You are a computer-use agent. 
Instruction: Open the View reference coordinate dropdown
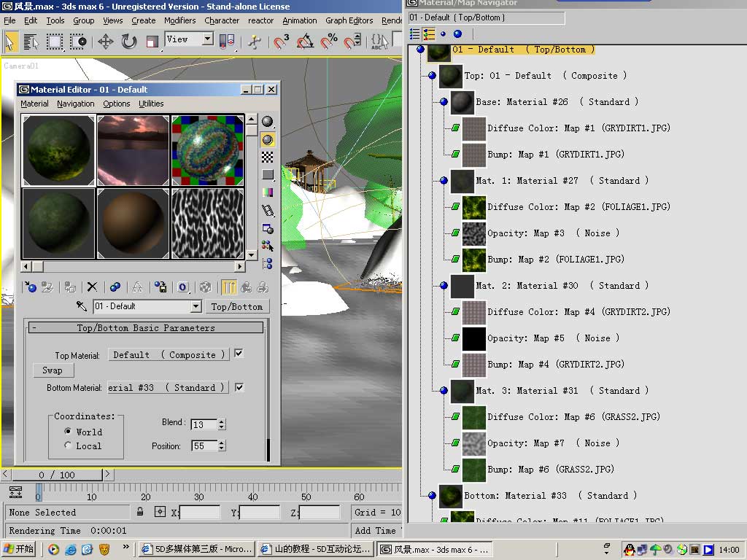click(x=208, y=39)
